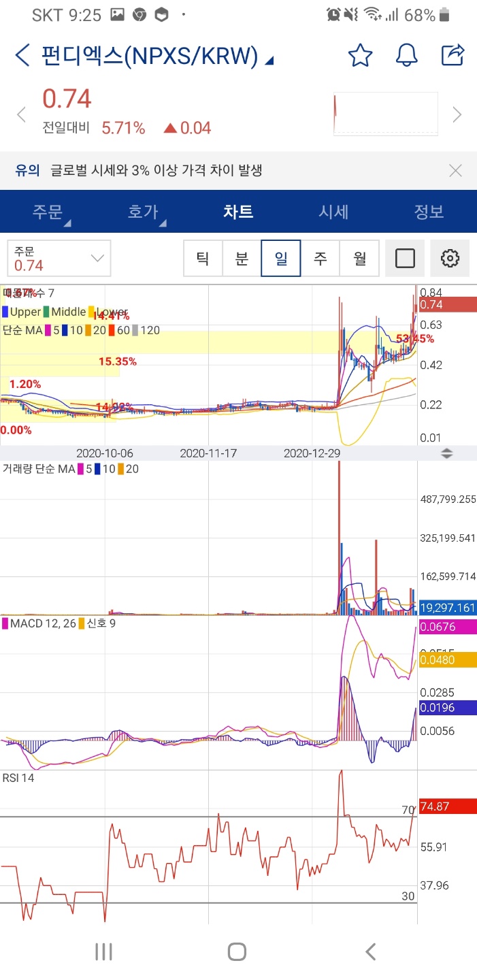Tap the date label 2020-11-17
This screenshot has width=477, height=980.
208,453
